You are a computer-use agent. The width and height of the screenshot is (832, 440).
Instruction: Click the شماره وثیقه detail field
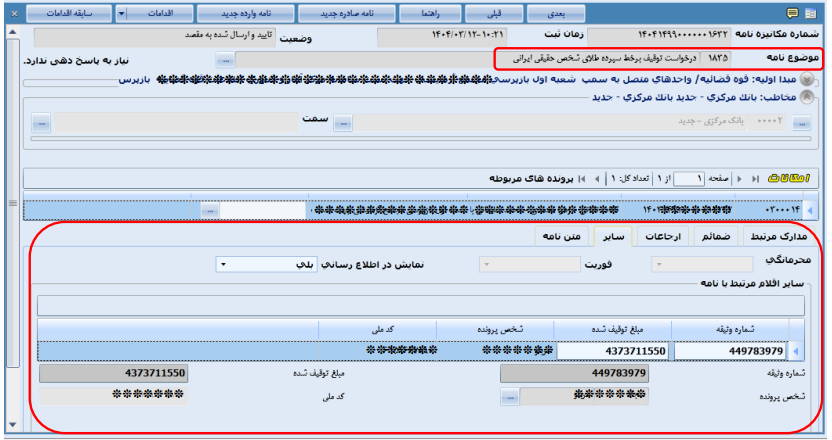pos(574,373)
